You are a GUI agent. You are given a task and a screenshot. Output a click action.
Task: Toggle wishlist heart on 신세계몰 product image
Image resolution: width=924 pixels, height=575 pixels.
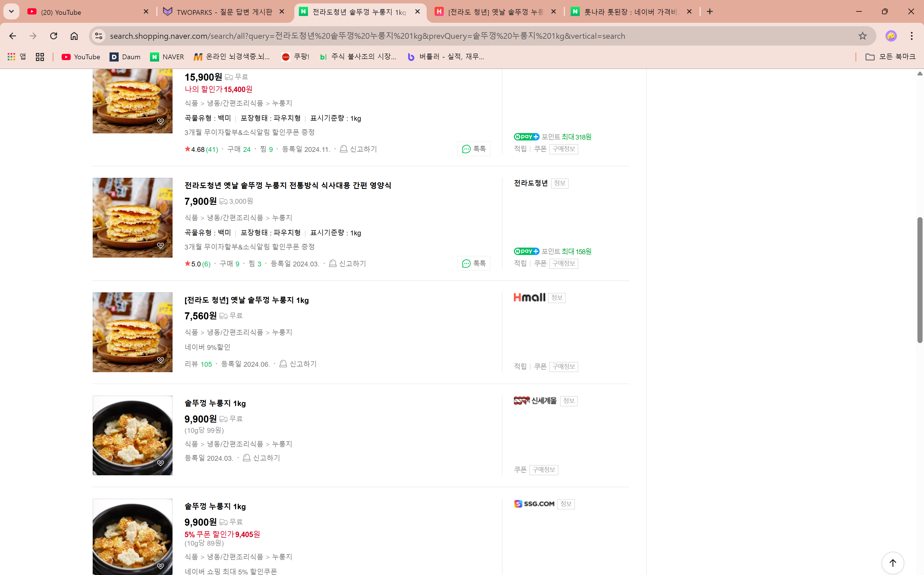pos(161,463)
